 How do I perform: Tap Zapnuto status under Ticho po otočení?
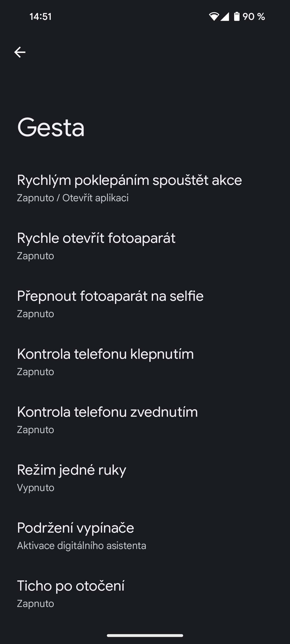(35, 604)
